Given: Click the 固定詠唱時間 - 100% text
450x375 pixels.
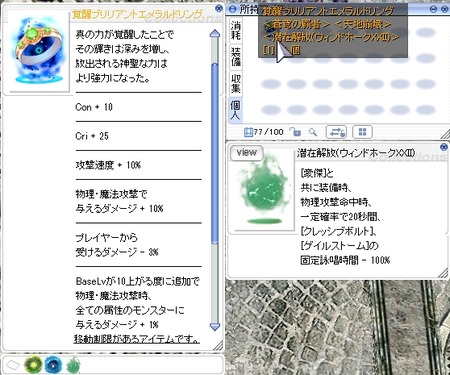Looking at the screenshot, I should click(345, 260).
